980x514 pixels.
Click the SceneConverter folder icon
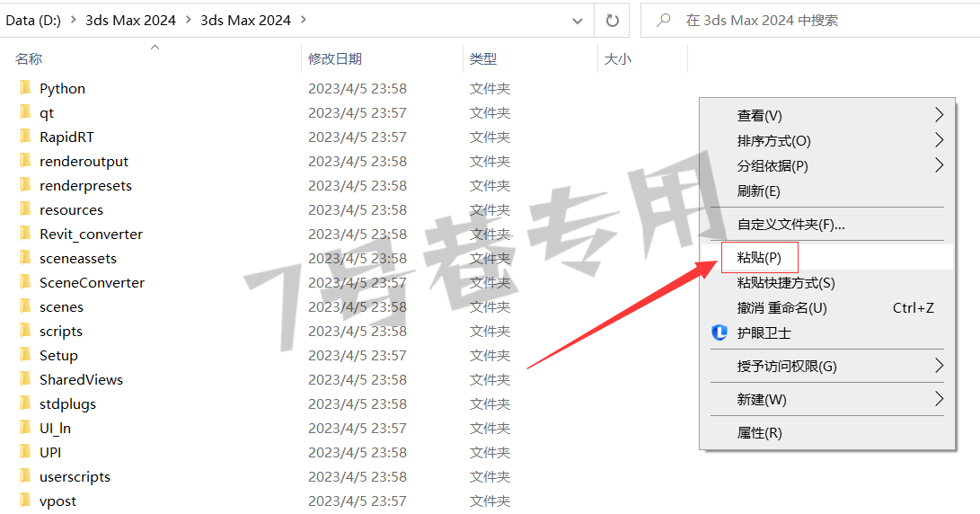pos(25,282)
